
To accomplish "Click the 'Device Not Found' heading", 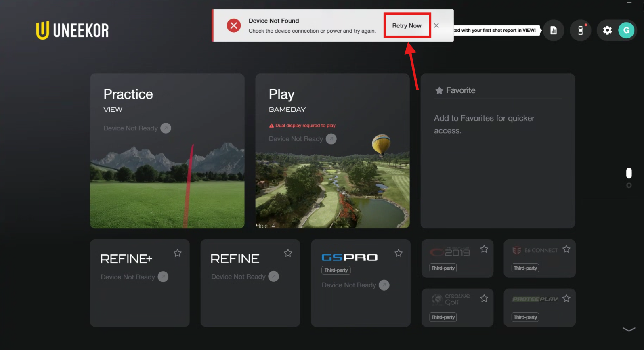I will [x=274, y=21].
